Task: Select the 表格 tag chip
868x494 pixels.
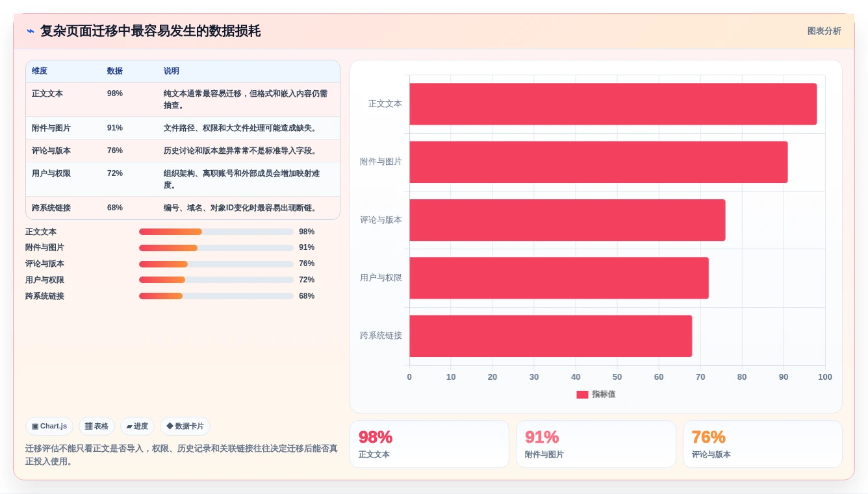Action: pyautogui.click(x=97, y=426)
